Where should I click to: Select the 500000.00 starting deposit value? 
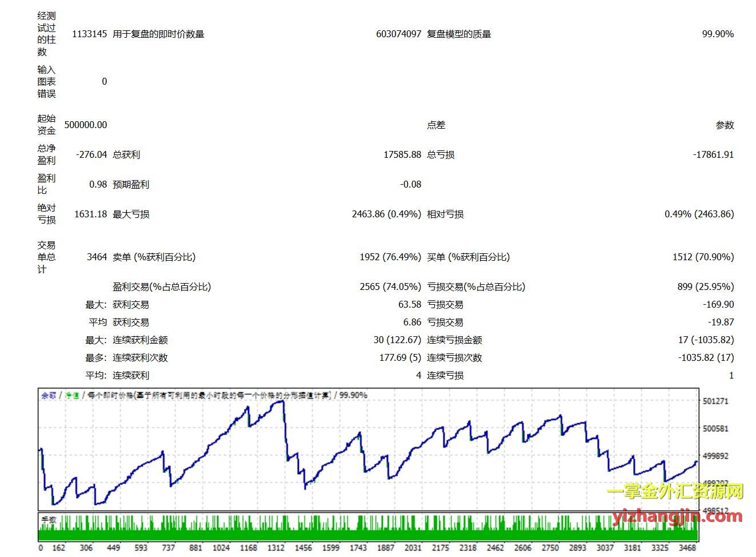point(86,125)
